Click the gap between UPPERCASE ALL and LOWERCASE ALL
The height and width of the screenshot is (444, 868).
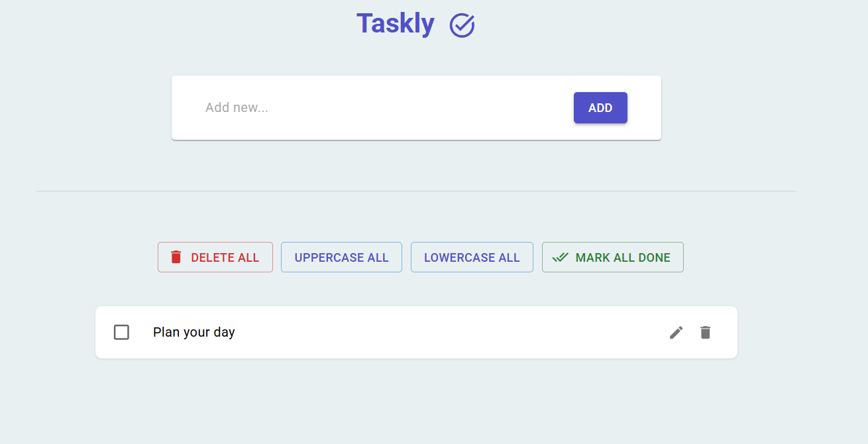[406, 257]
